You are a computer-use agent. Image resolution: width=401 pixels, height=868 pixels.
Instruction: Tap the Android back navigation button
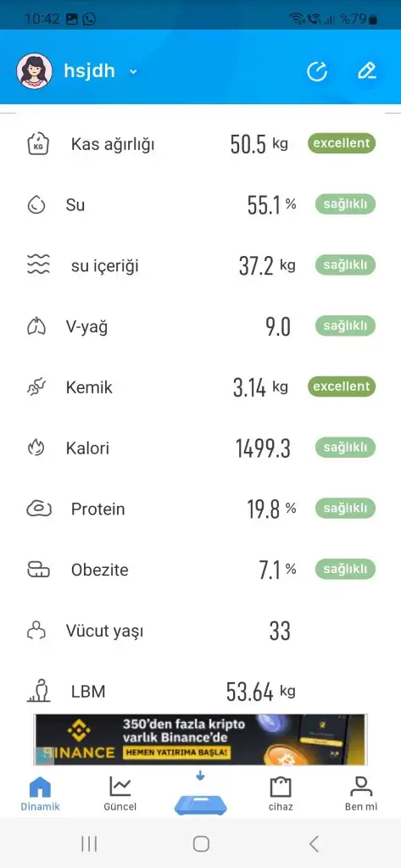pyautogui.click(x=314, y=843)
